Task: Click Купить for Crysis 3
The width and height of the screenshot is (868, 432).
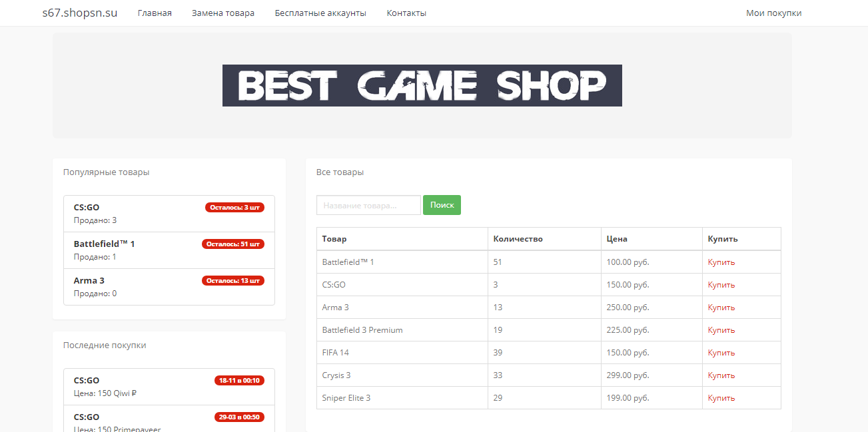Action: coord(721,375)
